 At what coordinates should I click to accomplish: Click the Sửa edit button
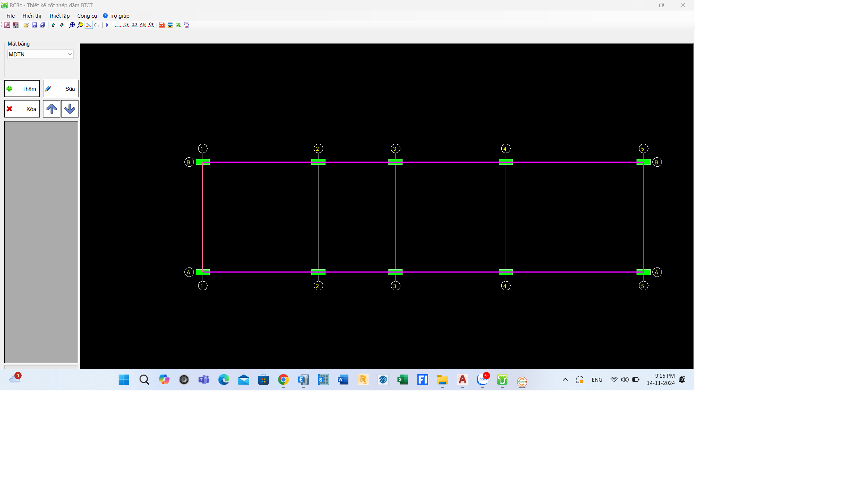[61, 89]
